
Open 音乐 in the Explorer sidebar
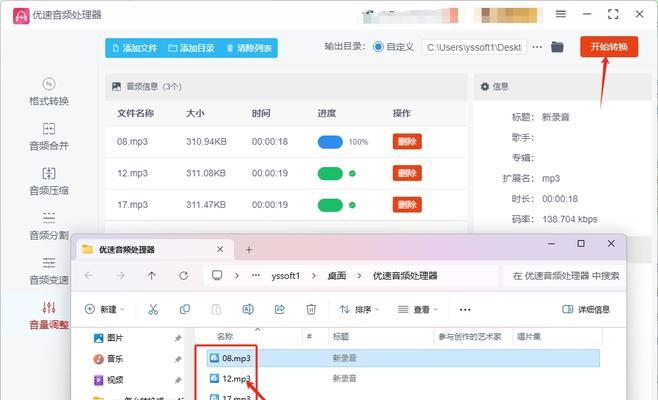109,359
